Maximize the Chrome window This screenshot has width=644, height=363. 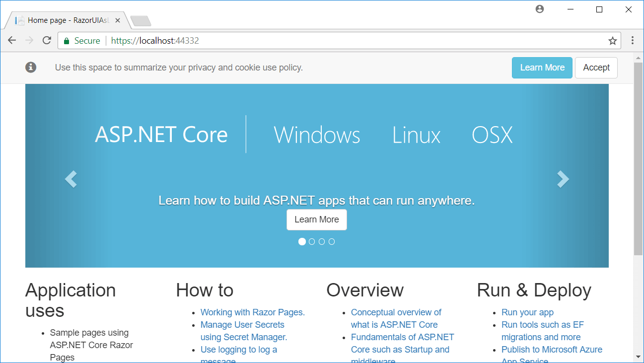(x=599, y=9)
